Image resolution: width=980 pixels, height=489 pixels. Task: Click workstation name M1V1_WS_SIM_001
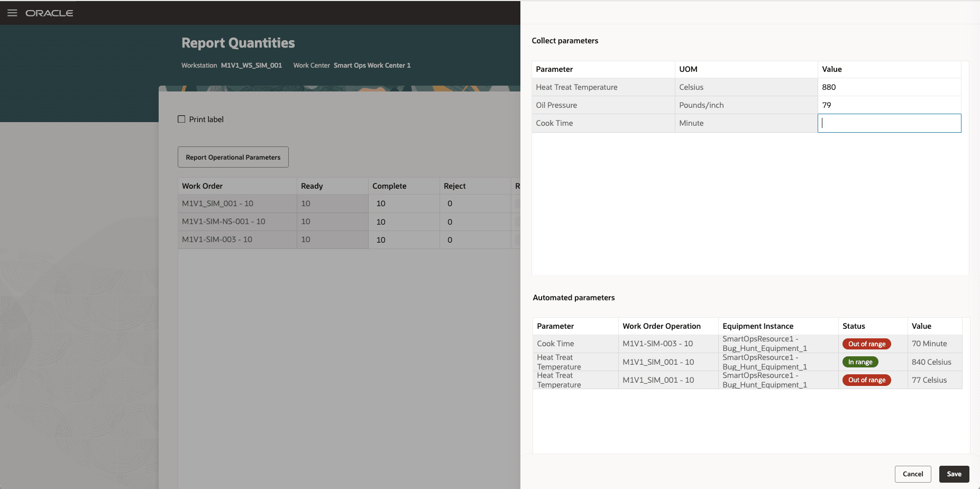pyautogui.click(x=251, y=66)
